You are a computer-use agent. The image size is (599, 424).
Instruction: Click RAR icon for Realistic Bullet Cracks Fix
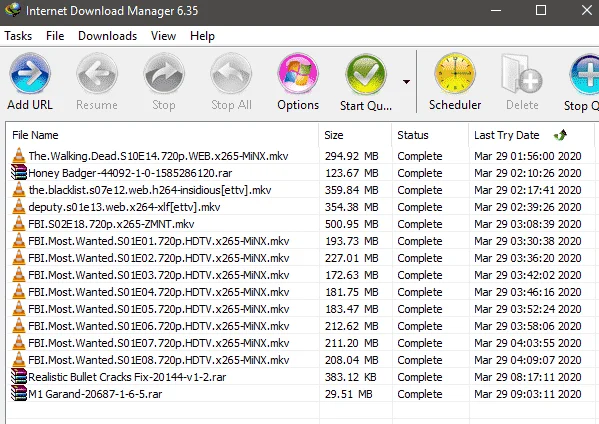(19, 377)
